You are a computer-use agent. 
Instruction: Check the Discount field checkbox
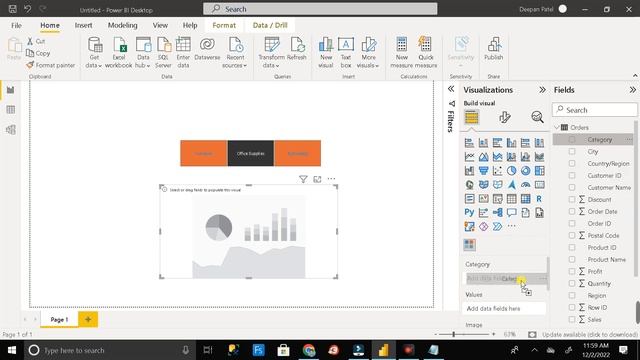[x=572, y=199]
